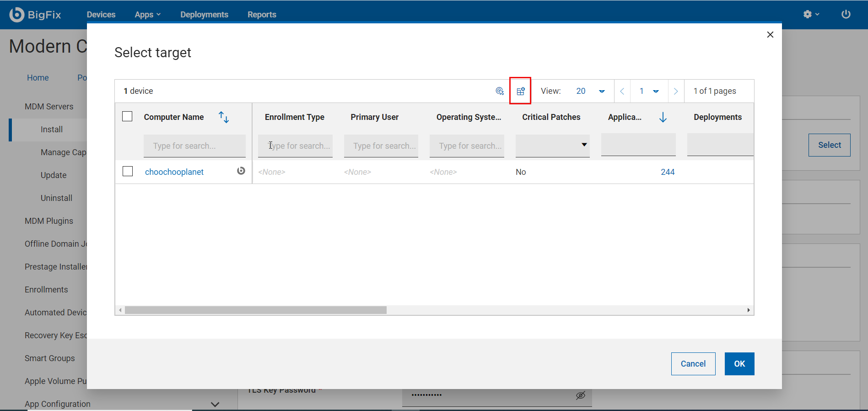Click the target search icon beside columns

pos(500,91)
